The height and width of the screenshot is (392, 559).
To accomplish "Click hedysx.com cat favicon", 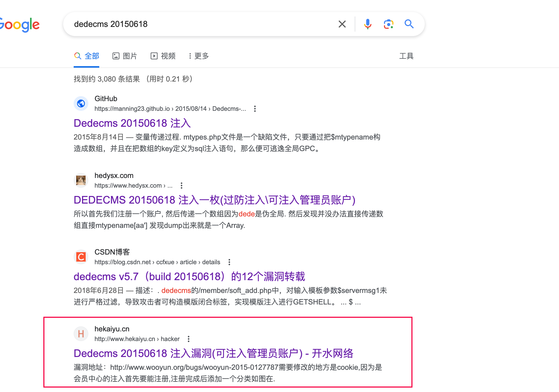I will tap(81, 180).
